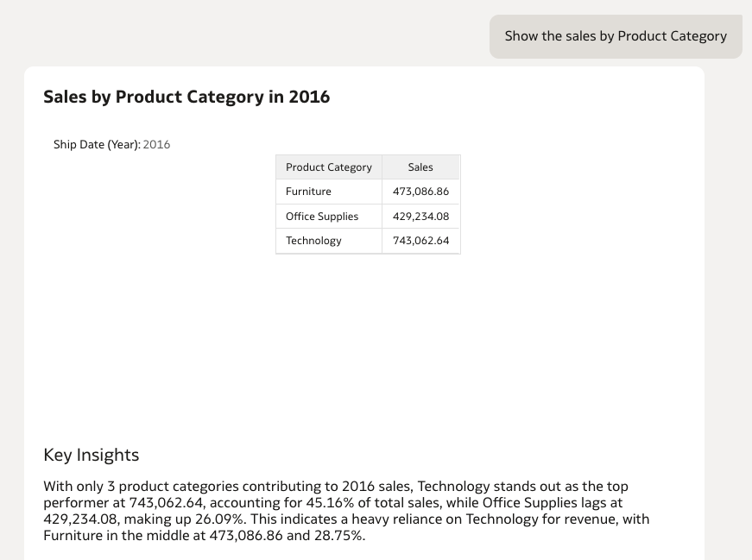This screenshot has width=752, height=560.
Task: Click the 743,062.64 sales value cell
Action: click(420, 241)
